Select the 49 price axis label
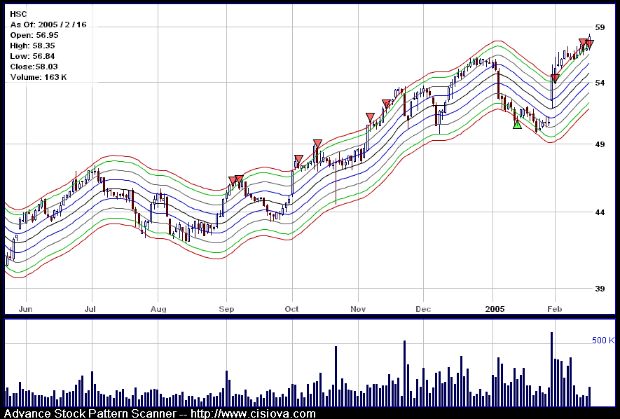Screen dimensions: 620x419 tap(600, 144)
